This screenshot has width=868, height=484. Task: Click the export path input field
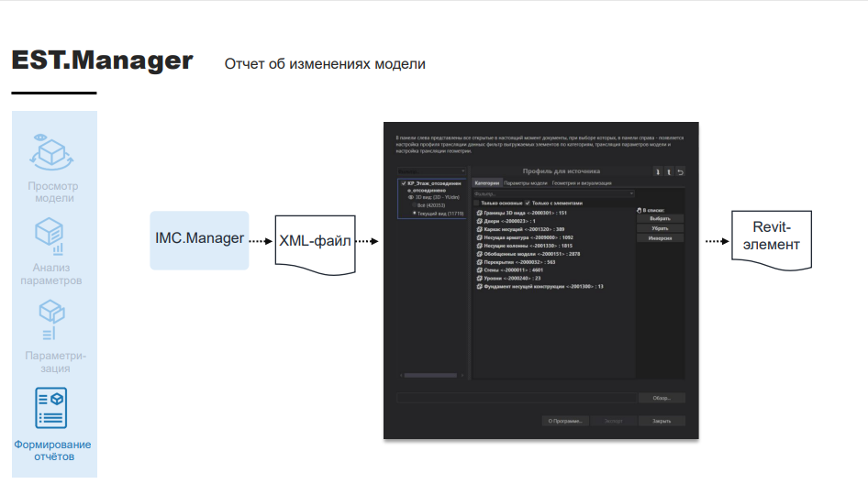pos(517,398)
